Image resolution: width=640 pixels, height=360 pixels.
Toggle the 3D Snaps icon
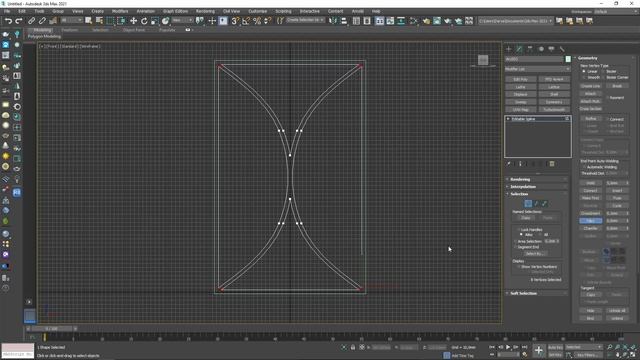(x=235, y=20)
